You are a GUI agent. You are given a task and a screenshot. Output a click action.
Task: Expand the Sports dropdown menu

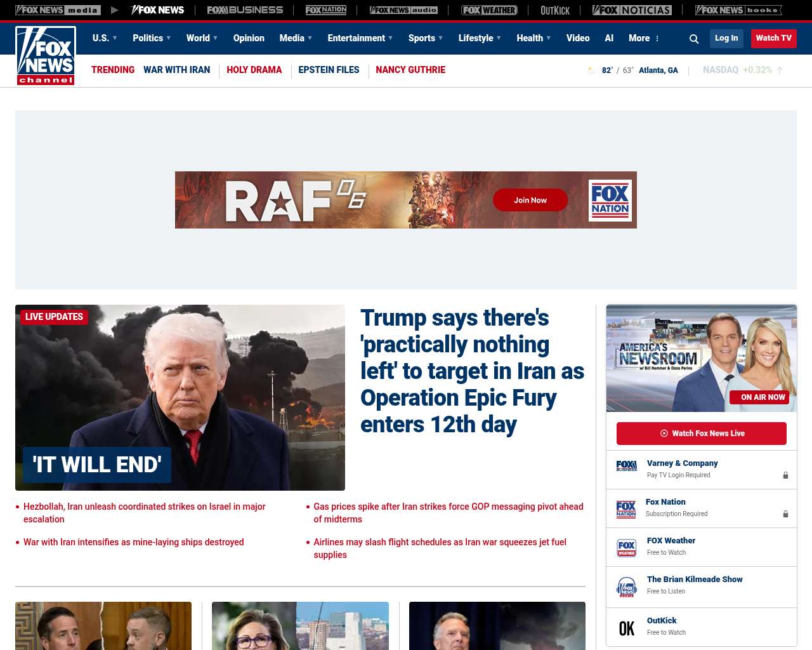click(426, 38)
